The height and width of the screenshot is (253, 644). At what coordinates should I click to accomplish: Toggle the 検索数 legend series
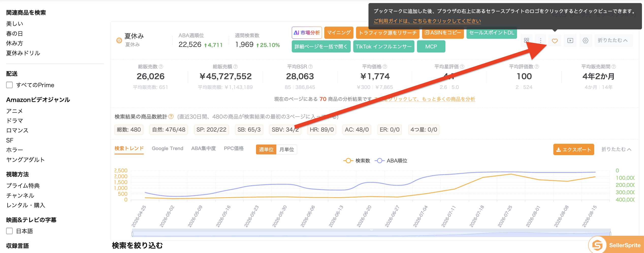357,161
